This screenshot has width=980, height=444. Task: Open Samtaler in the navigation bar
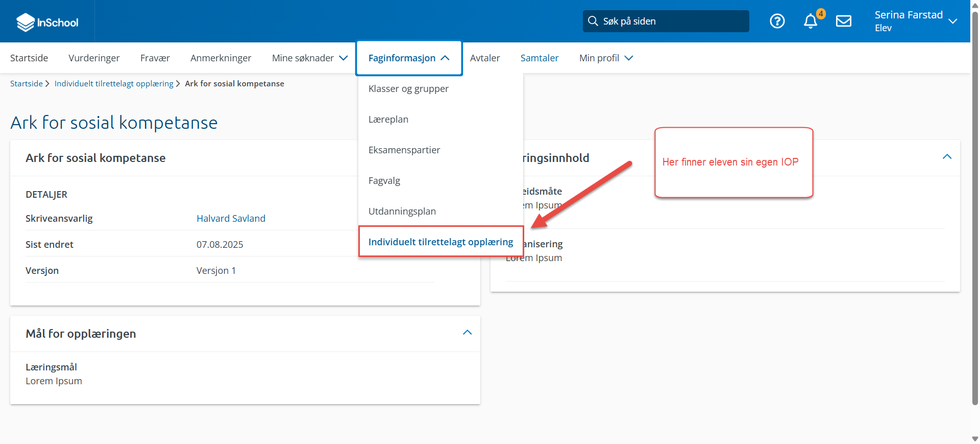tap(540, 58)
